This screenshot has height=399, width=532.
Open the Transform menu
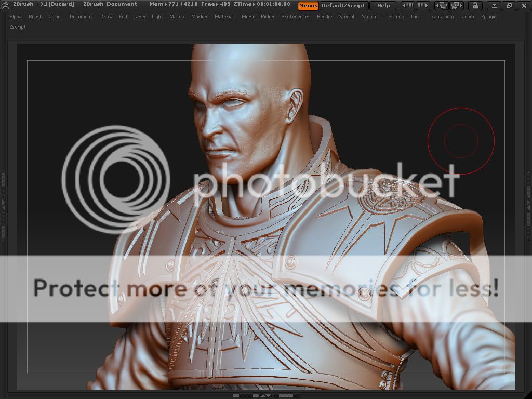[441, 17]
